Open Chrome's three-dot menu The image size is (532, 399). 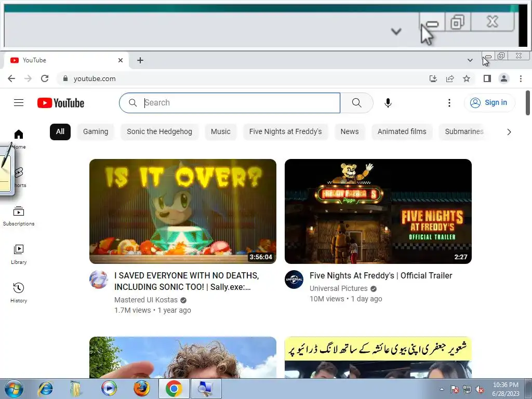(521, 79)
